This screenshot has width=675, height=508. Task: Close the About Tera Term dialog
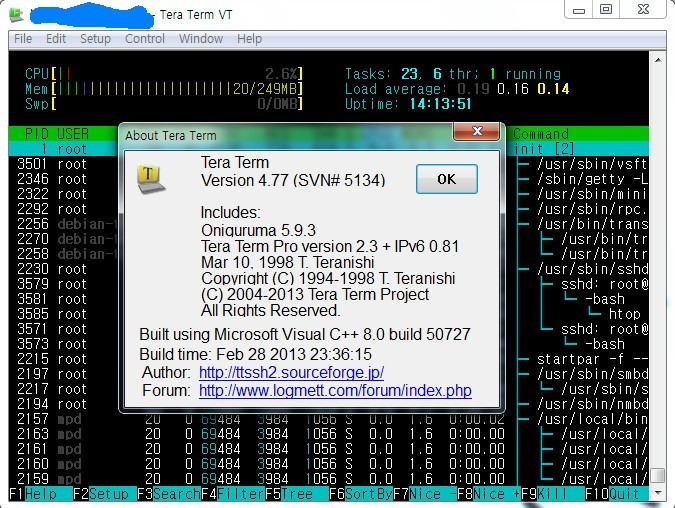[477, 131]
